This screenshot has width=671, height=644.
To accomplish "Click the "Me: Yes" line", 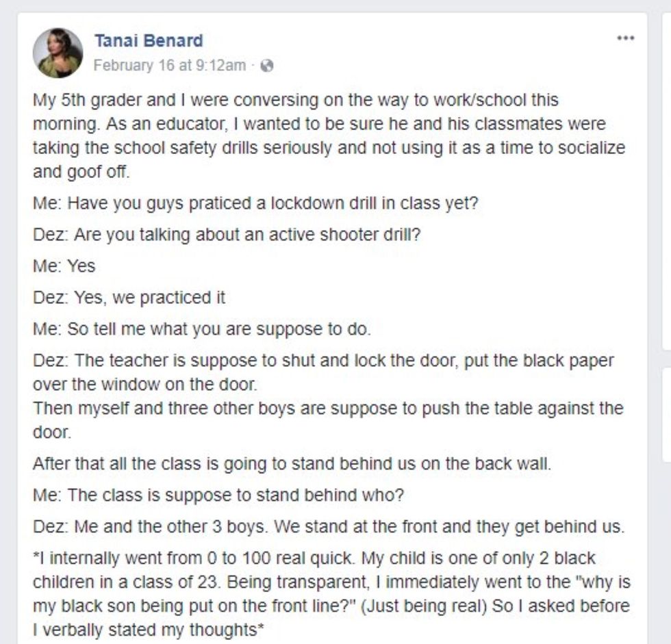I will 64,266.
